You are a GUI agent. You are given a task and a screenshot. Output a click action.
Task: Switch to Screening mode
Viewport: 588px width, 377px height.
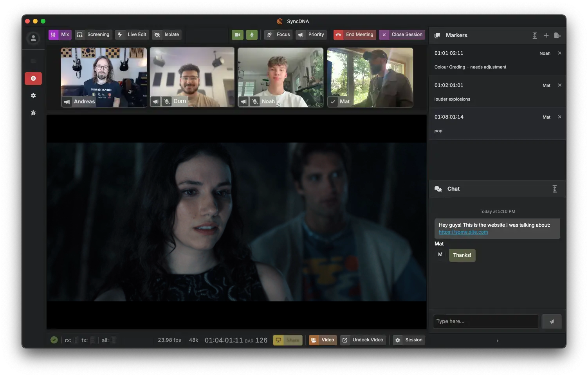pyautogui.click(x=93, y=34)
